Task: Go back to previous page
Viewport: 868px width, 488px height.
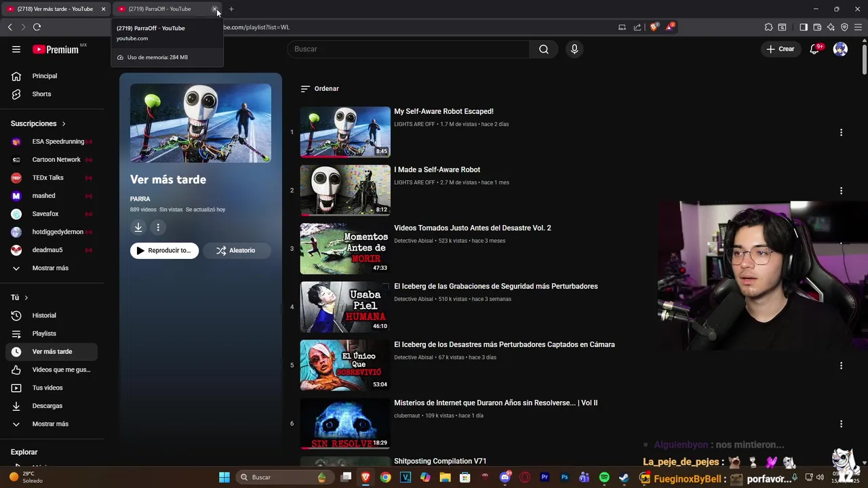Action: tap(9, 27)
